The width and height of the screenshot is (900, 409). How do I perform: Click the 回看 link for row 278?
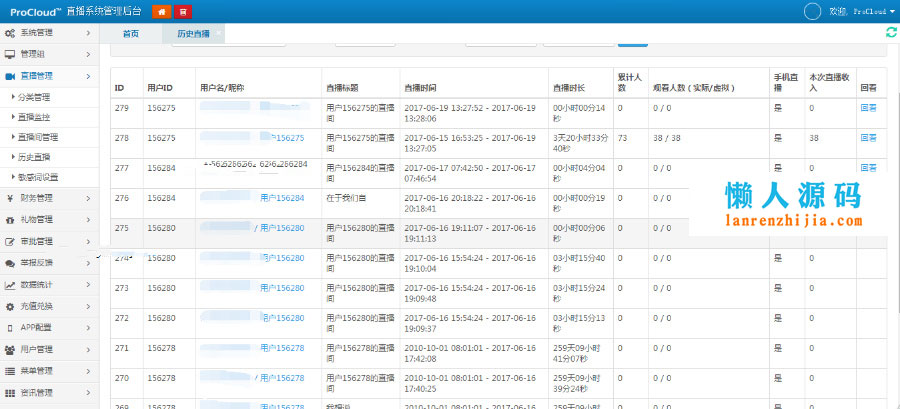click(868, 138)
